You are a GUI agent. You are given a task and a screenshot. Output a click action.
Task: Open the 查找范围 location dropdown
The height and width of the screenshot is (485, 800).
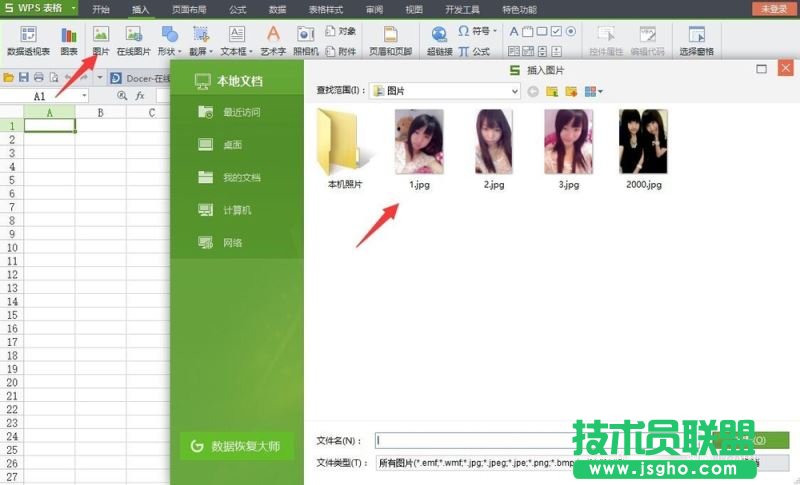tap(445, 91)
